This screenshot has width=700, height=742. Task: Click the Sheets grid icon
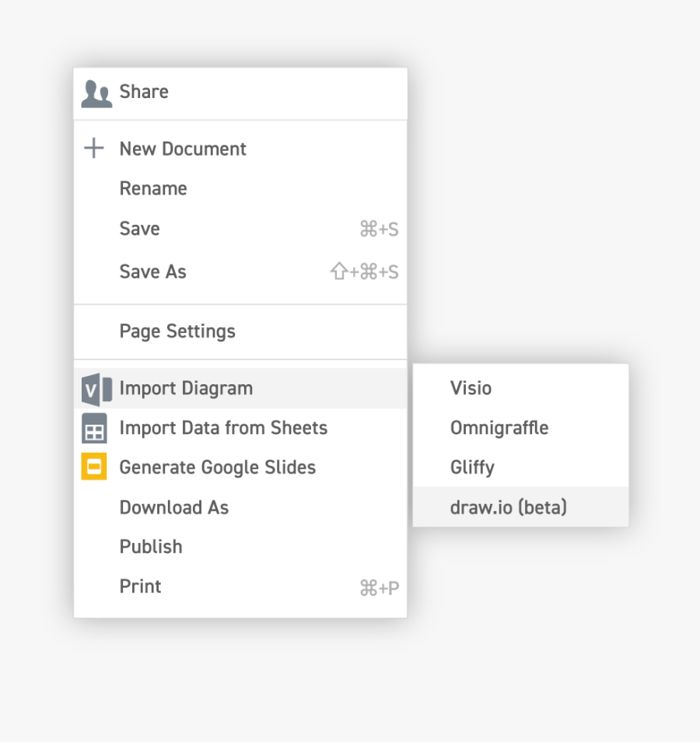94,429
